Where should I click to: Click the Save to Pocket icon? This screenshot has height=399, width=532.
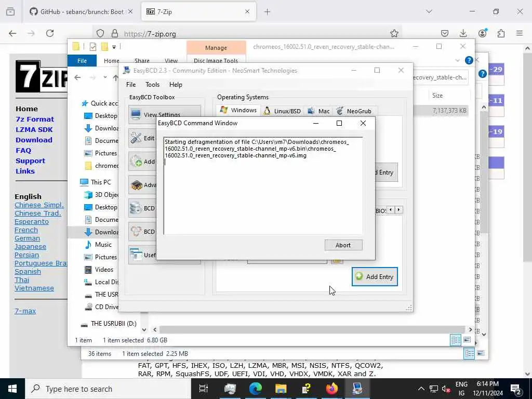pos(445,33)
